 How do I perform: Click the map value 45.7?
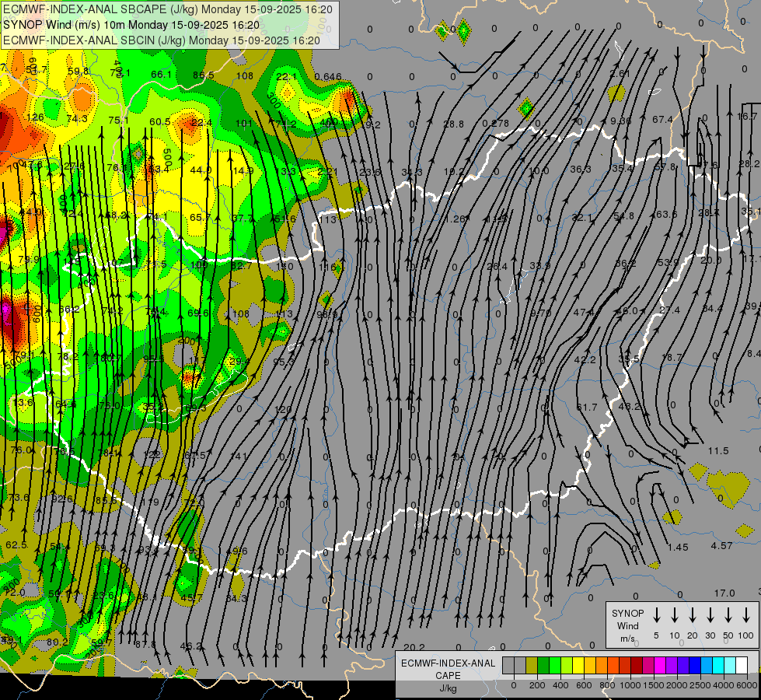[x=192, y=598]
